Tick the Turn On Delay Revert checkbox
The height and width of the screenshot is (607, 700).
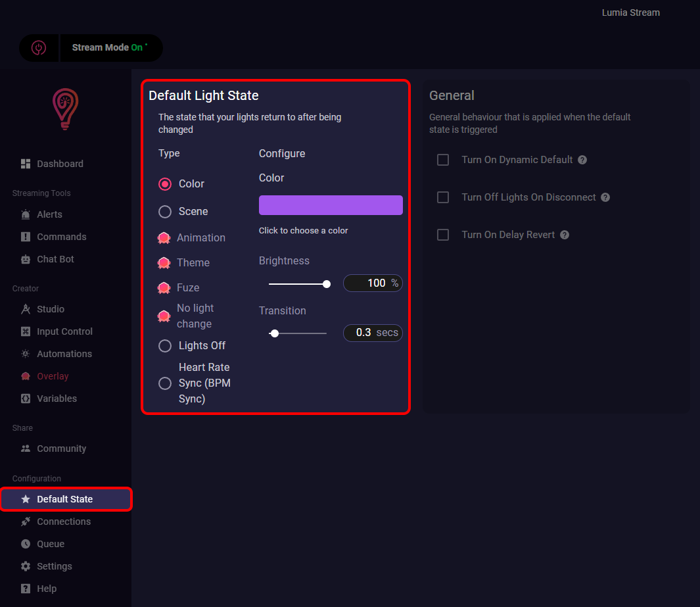point(443,235)
